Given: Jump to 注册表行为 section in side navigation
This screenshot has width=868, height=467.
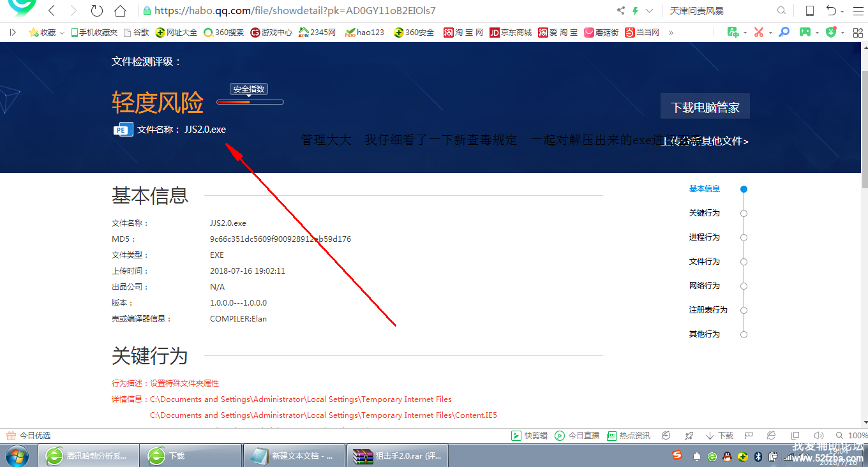Looking at the screenshot, I should click(708, 310).
